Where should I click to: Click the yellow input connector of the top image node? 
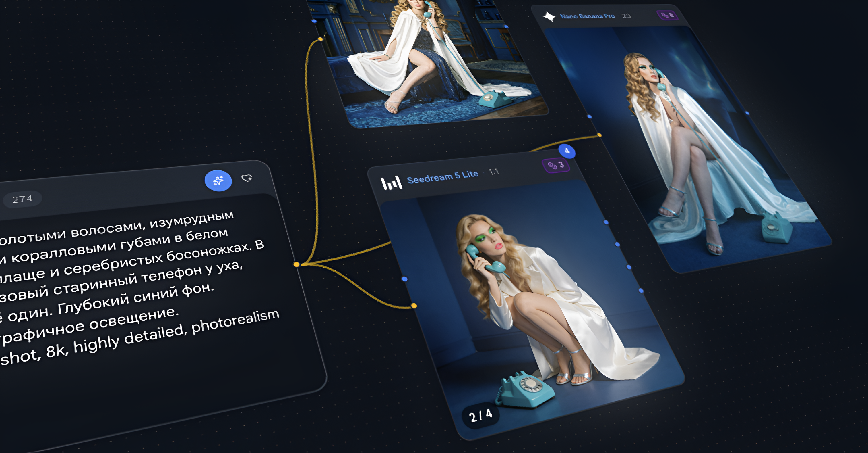(x=320, y=39)
